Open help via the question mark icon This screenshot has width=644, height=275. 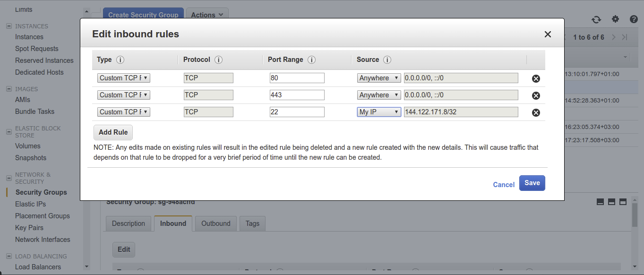coord(634,19)
